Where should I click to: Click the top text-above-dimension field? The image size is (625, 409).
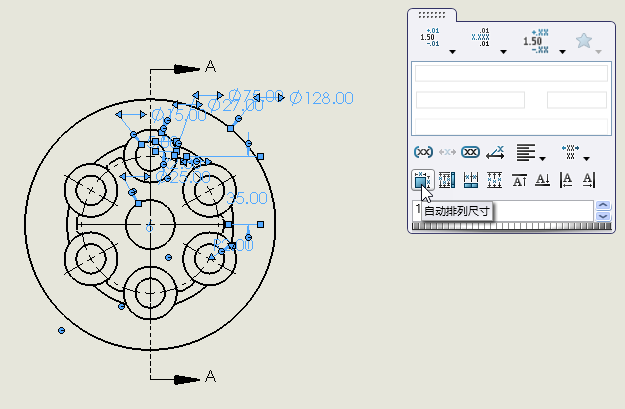[511, 73]
